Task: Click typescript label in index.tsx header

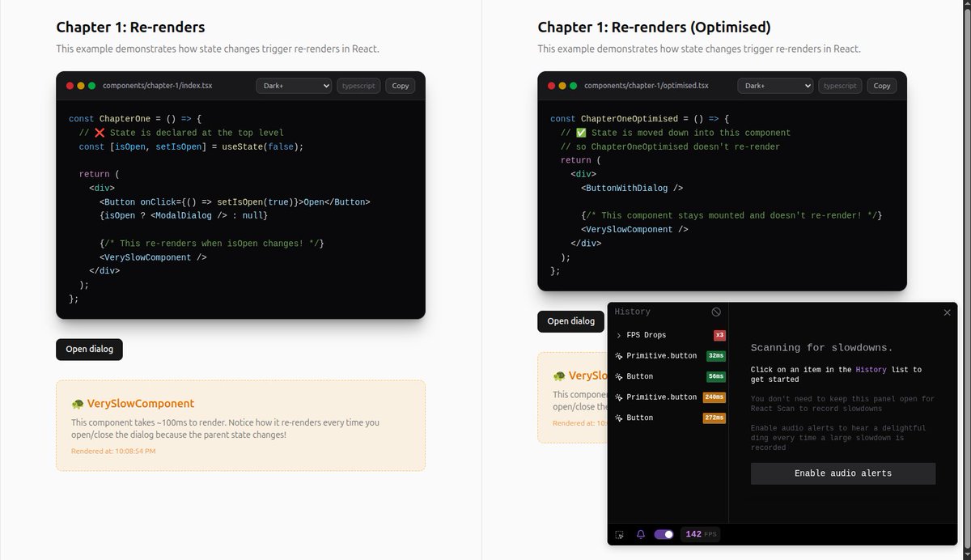Action: [x=358, y=86]
